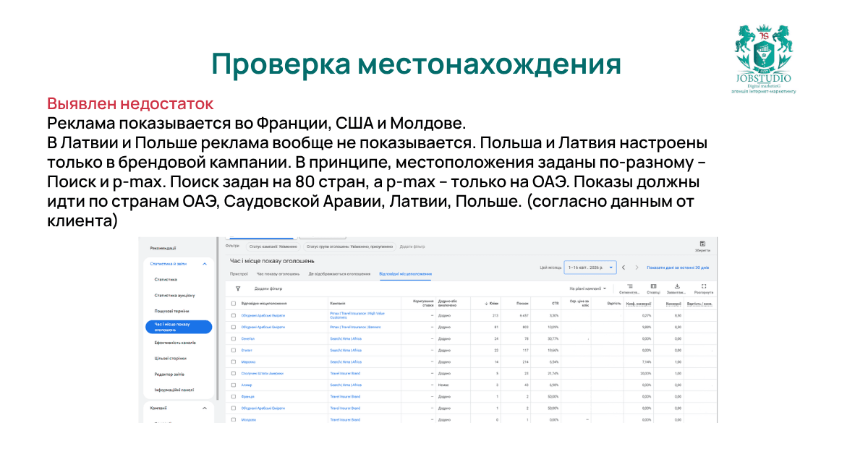Image resolution: width=868 pixels, height=454 pixels.
Task: Open Pmax Travel Insurance Banners campaign link
Action: [x=355, y=327]
